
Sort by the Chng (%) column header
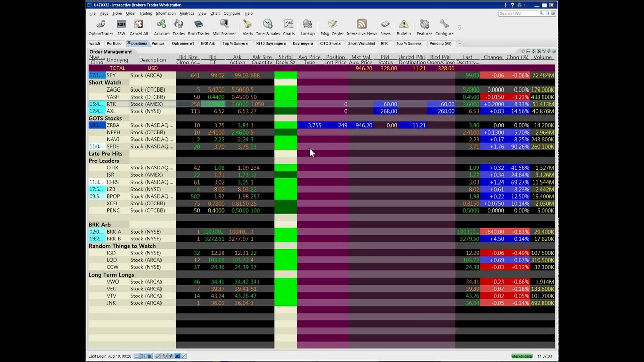tap(517, 57)
